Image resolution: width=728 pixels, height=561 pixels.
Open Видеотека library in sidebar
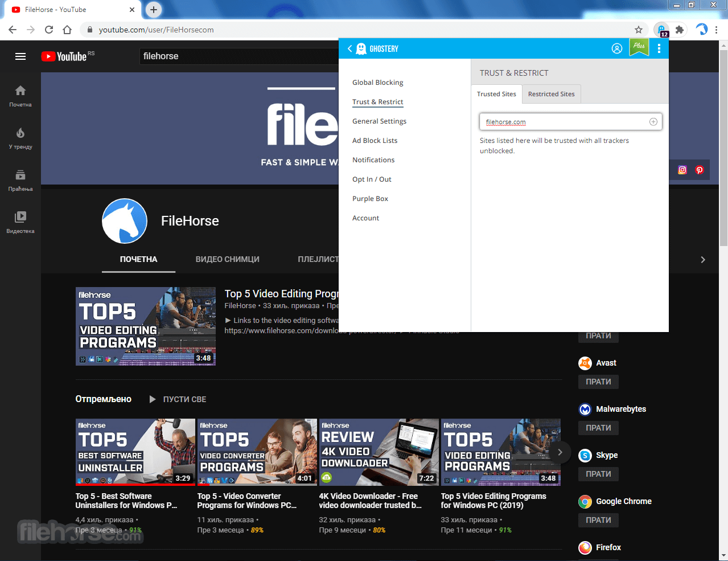point(20,223)
